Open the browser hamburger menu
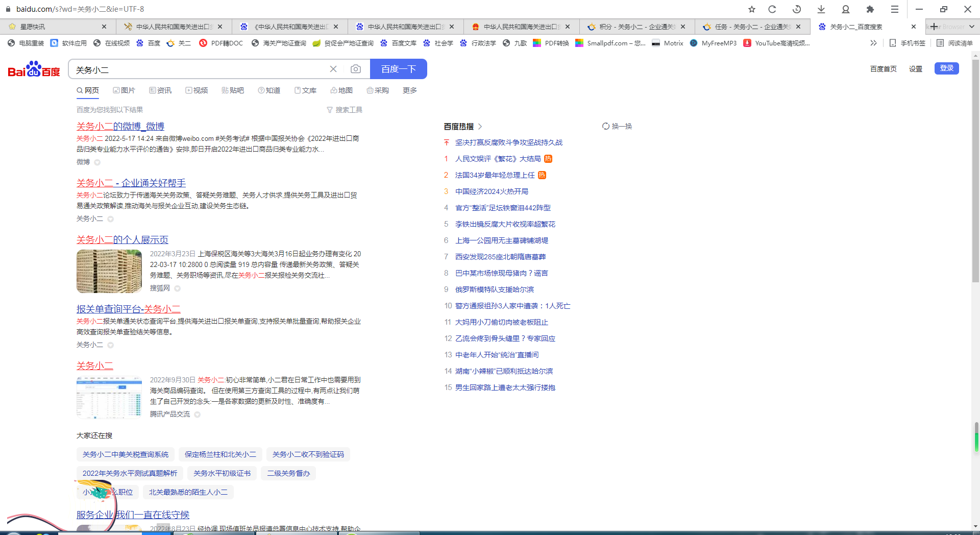 tap(895, 9)
